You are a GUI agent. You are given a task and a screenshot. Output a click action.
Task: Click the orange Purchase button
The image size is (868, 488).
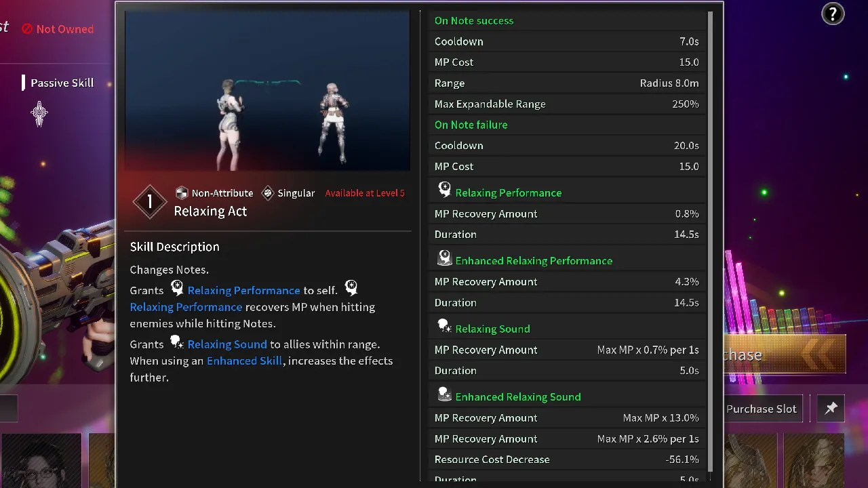click(785, 354)
